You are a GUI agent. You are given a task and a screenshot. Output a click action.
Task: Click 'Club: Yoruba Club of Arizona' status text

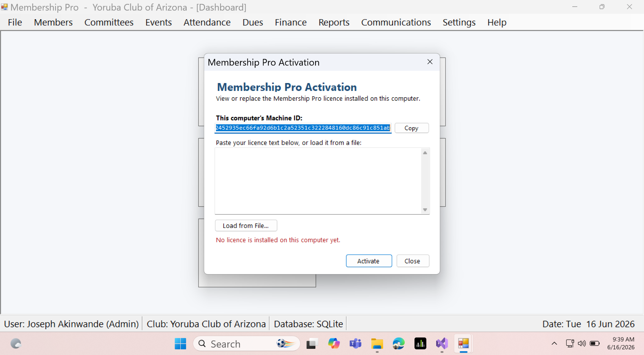206,324
